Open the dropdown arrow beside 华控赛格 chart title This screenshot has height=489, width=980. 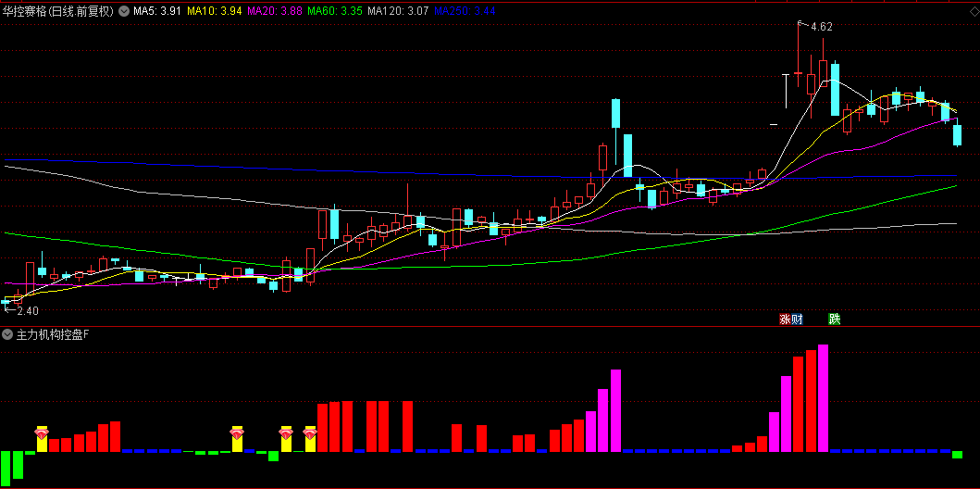click(x=124, y=11)
